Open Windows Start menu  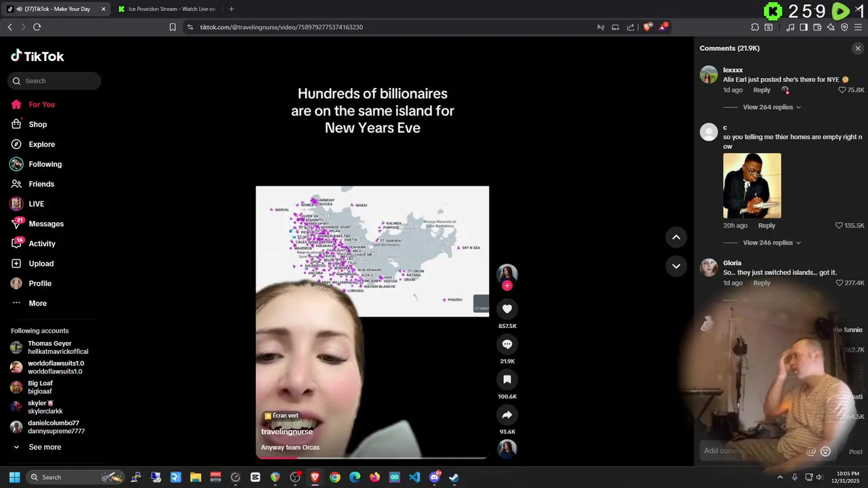coord(14,477)
